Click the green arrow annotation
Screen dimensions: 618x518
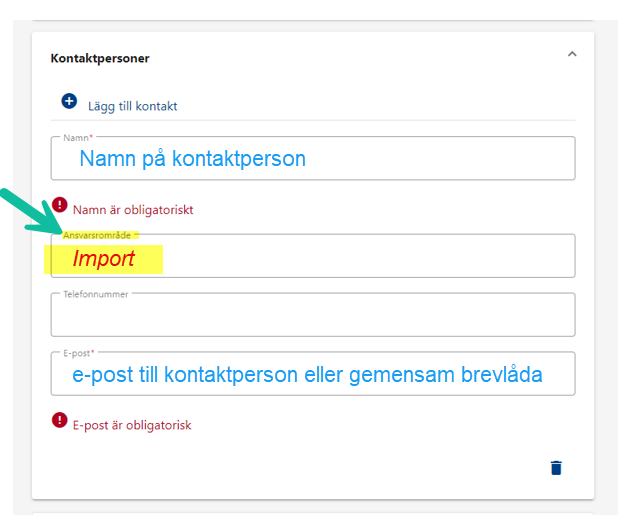click(32, 212)
